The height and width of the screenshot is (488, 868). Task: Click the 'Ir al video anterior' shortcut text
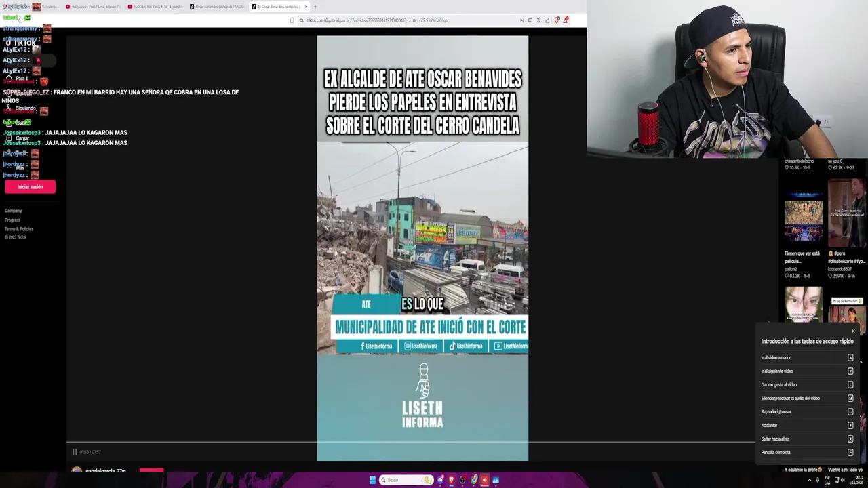pos(776,358)
